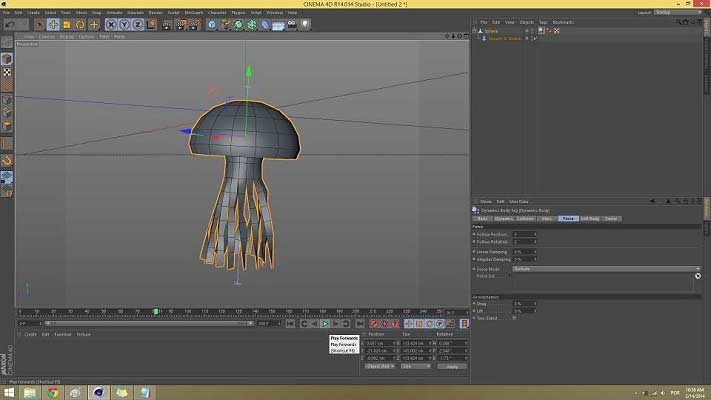Click the red Record Active Objects button
Viewport: 711px width, 400px height.
point(374,324)
